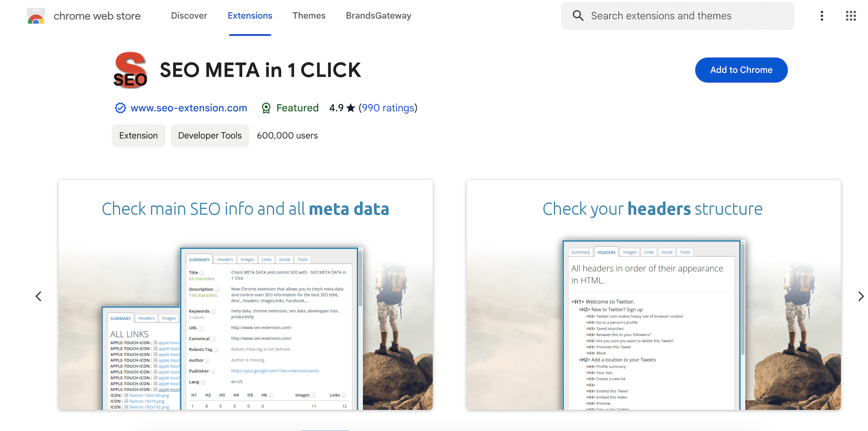
Task: Open the Google apps grid icon
Action: (x=851, y=16)
